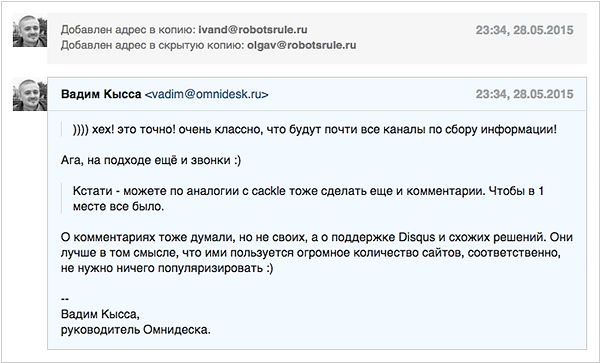The image size is (600, 363).
Task: Click the signature name 'Вадим Кысса,'
Action: (100, 314)
